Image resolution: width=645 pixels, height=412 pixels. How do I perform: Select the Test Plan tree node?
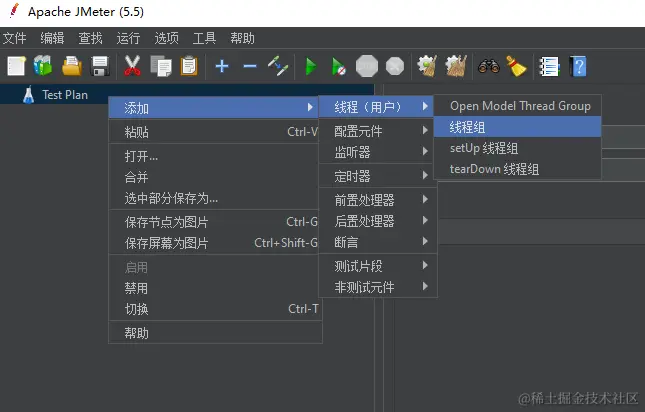65,95
